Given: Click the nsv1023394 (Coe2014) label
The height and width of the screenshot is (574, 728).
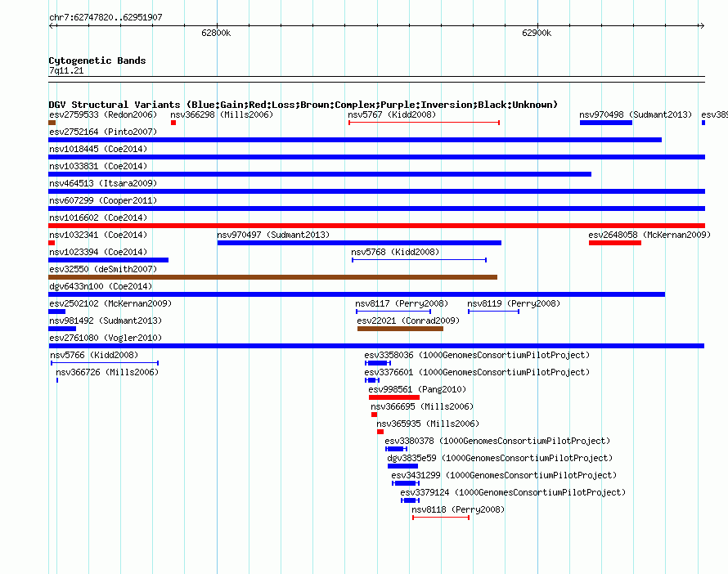Looking at the screenshot, I should pyautogui.click(x=98, y=252).
